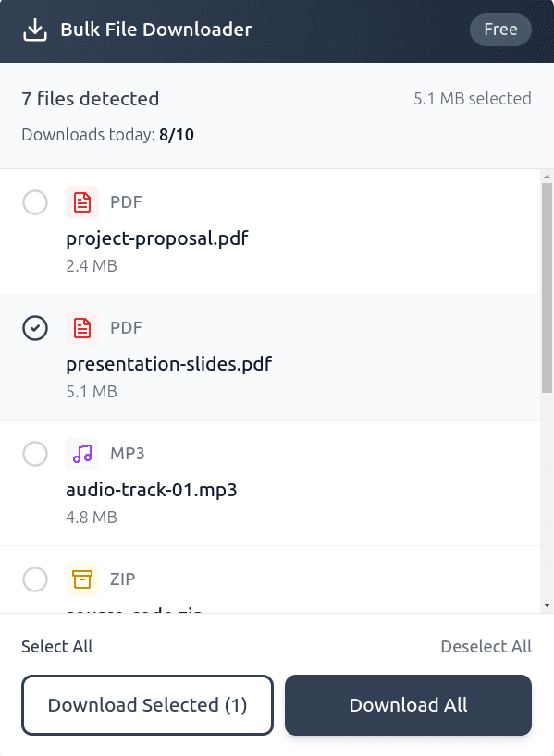Click Select All to choose every file
Screen dimensions: 554x756
pos(56,646)
